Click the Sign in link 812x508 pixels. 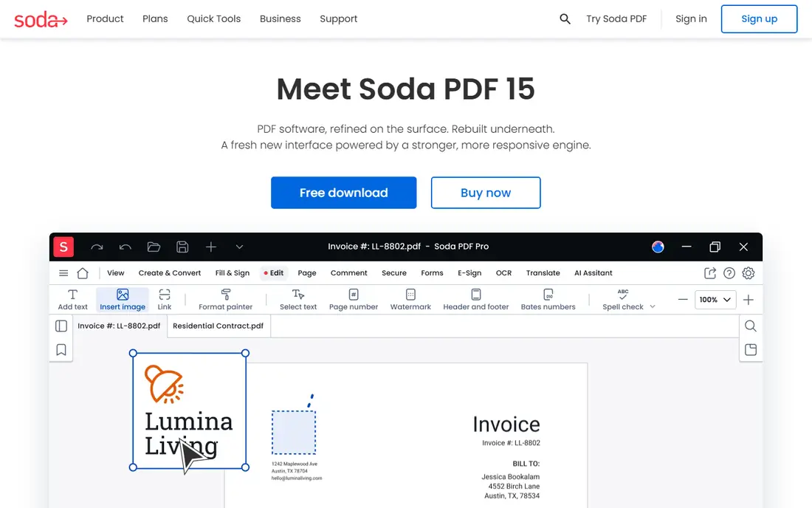[691, 19]
